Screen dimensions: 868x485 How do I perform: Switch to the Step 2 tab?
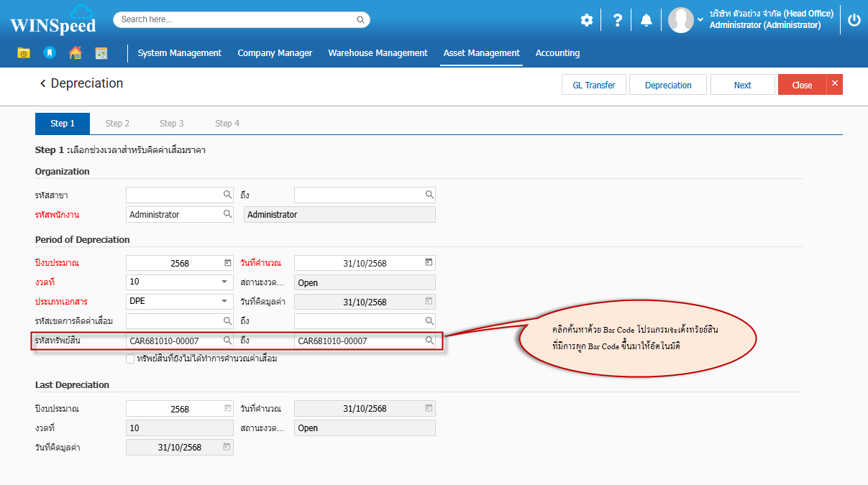point(117,124)
